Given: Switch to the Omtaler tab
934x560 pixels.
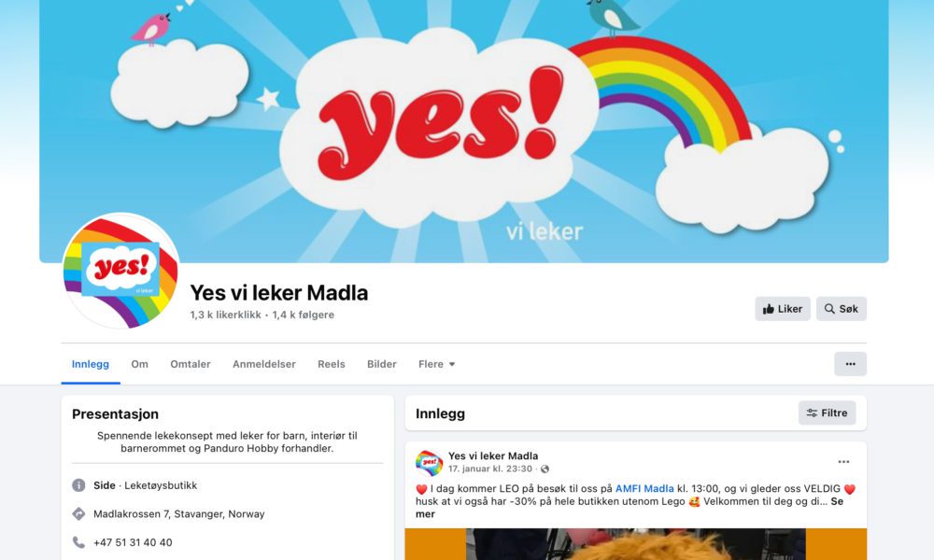Looking at the screenshot, I should (190, 364).
